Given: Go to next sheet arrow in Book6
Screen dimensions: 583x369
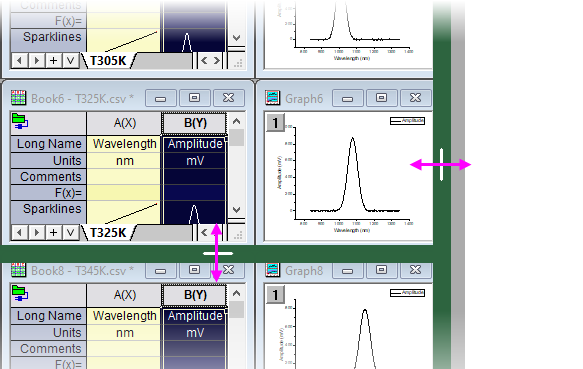Looking at the screenshot, I should click(36, 232).
